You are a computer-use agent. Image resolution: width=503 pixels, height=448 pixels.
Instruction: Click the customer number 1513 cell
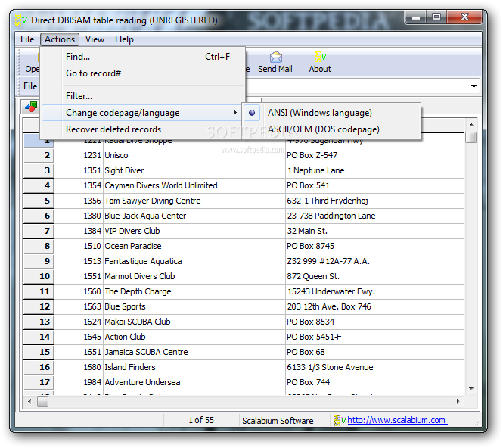coord(79,261)
